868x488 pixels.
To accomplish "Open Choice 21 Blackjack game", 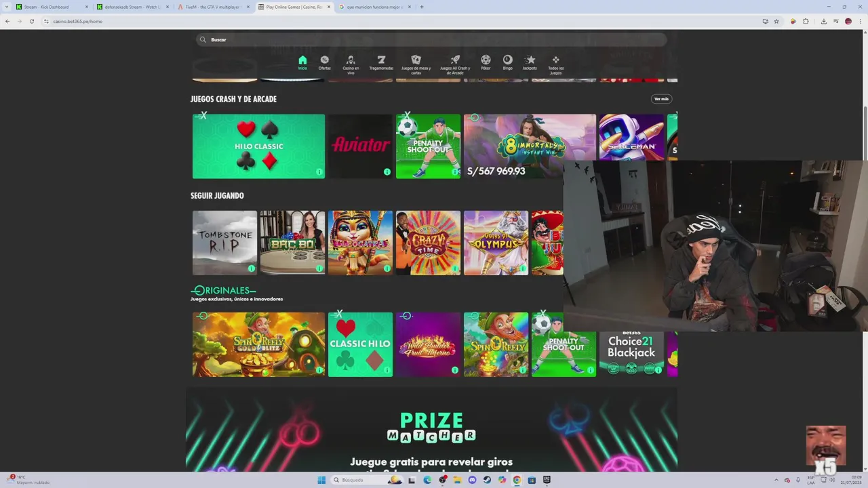I will click(631, 354).
